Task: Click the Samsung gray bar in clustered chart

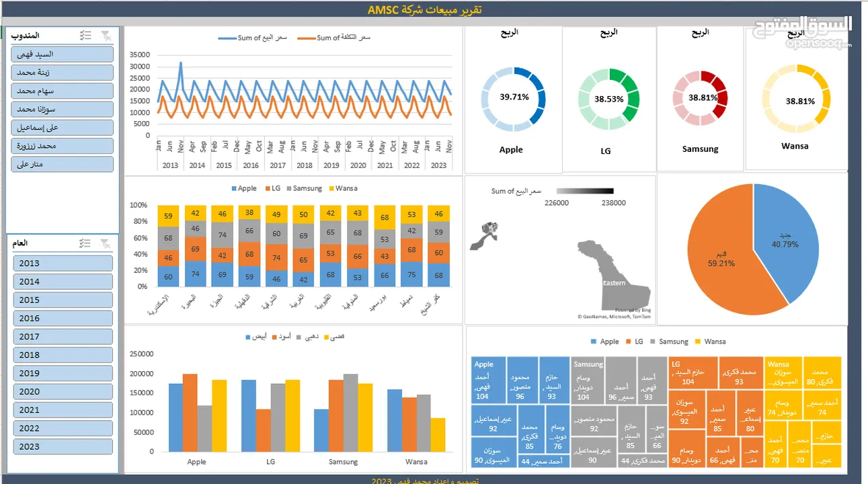Action: 350,413
